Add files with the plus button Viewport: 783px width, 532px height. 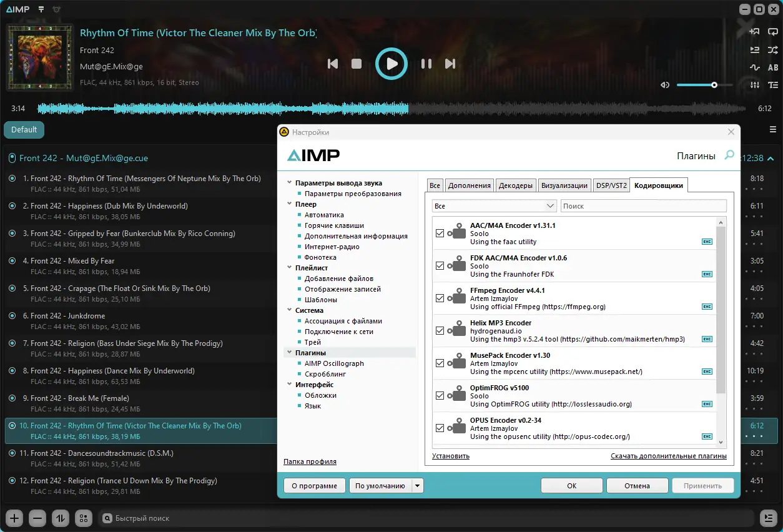[15, 518]
